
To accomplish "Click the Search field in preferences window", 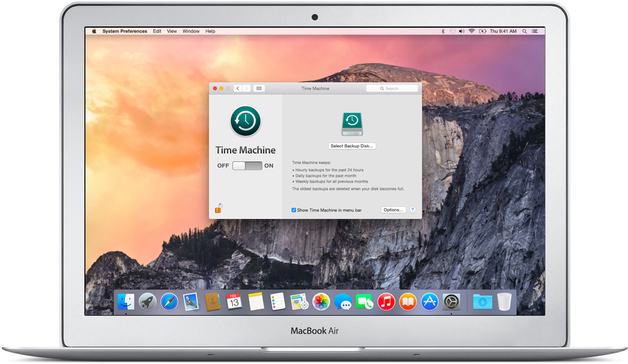I will click(392, 88).
